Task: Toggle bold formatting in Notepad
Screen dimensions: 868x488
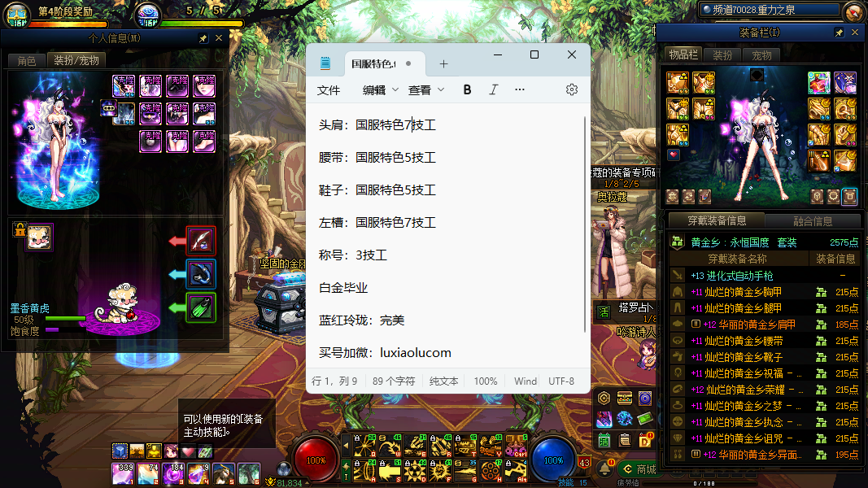Action: coord(467,89)
